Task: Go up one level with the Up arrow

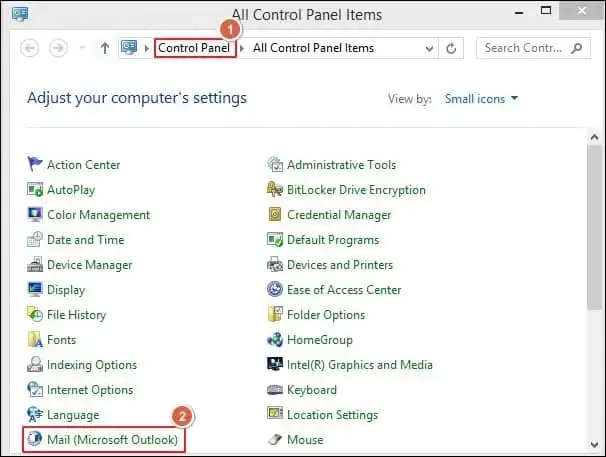Action: [x=104, y=48]
